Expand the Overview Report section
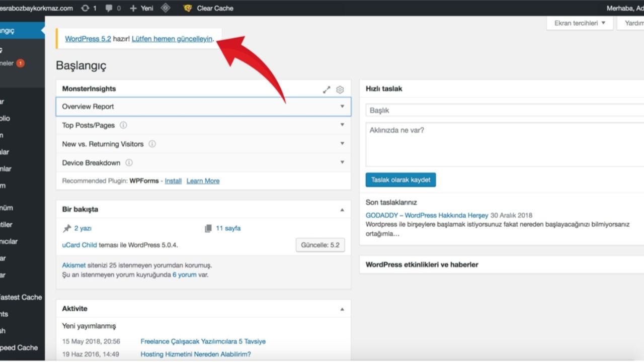The image size is (644, 362). 203,107
